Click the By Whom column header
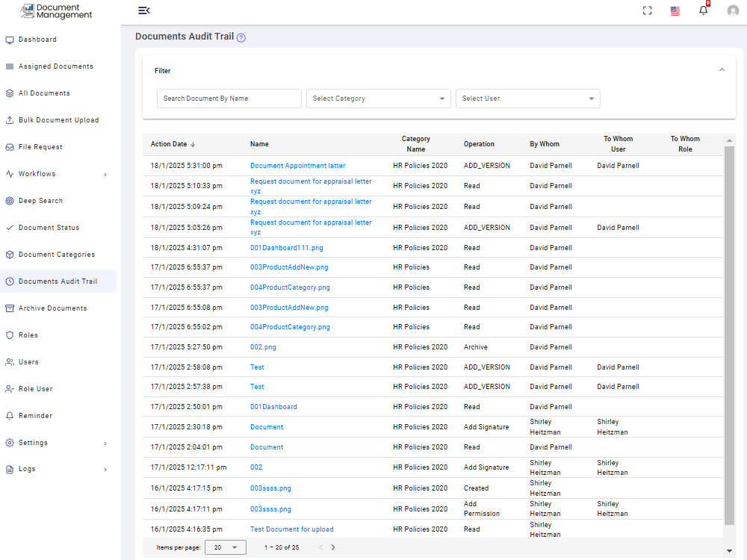Screen dimensions: 747x560 click(545, 144)
